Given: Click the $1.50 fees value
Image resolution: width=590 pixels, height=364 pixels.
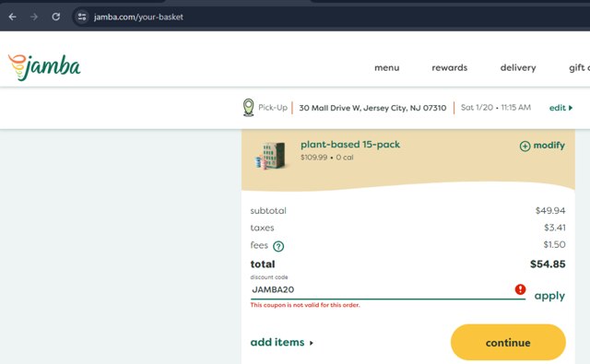Looking at the screenshot, I should coord(554,245).
